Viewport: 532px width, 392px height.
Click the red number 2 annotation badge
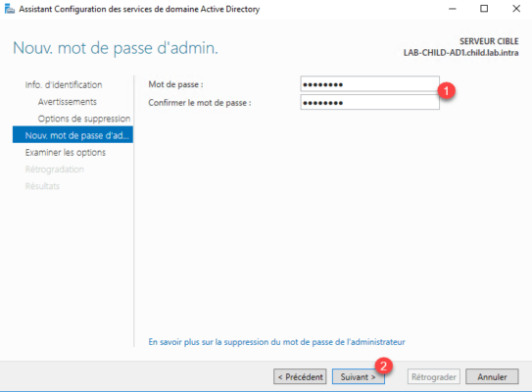[384, 367]
